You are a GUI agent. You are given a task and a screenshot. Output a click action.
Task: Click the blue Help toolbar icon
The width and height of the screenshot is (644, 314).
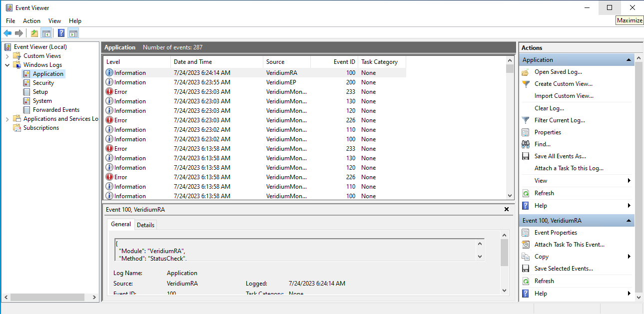pos(61,33)
